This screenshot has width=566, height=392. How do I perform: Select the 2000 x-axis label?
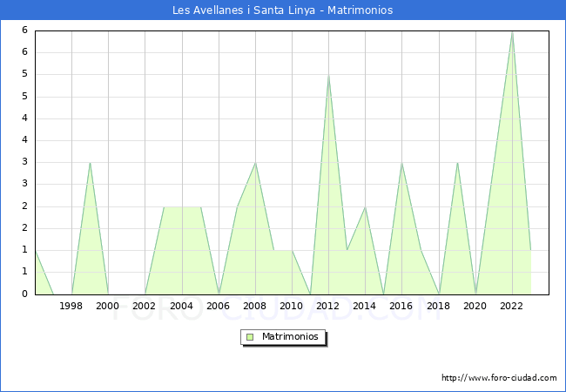108,306
